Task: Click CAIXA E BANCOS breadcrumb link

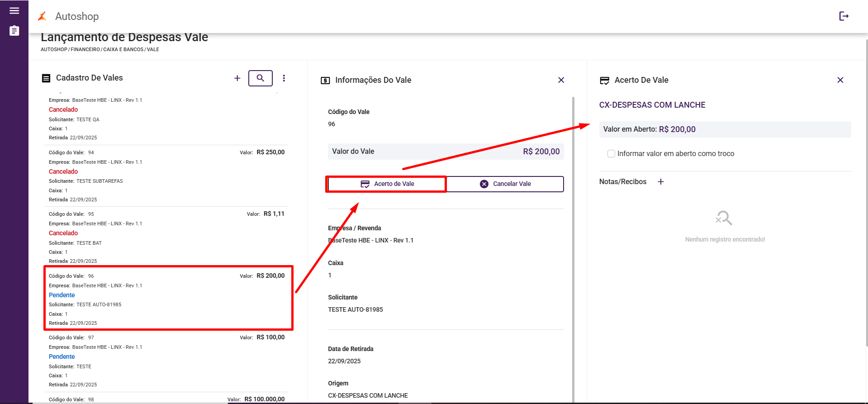Action: click(123, 50)
